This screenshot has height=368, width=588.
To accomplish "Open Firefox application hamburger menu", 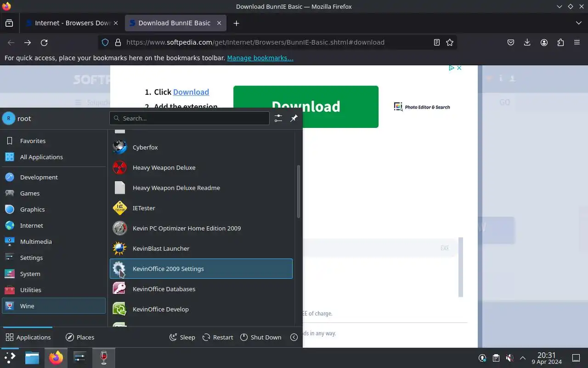I will pyautogui.click(x=577, y=42).
